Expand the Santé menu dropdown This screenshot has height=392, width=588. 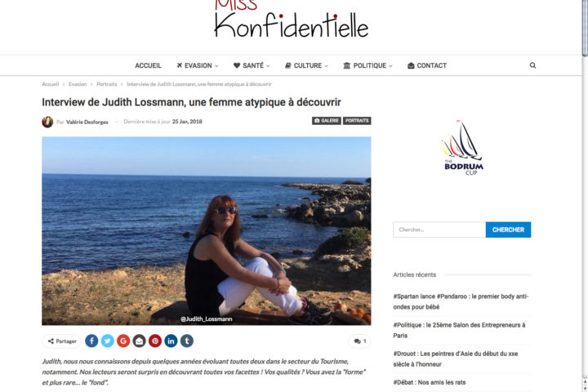pyautogui.click(x=252, y=65)
